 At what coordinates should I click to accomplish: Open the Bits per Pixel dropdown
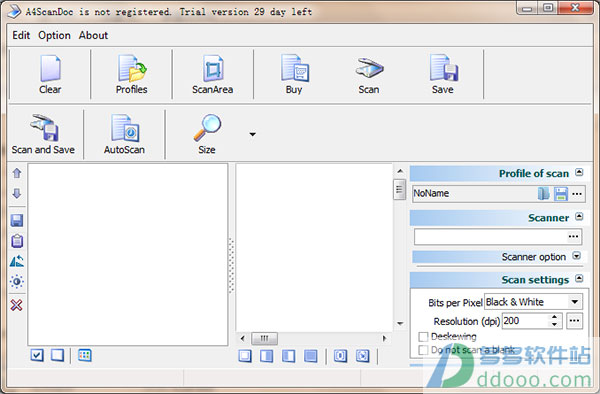[575, 302]
